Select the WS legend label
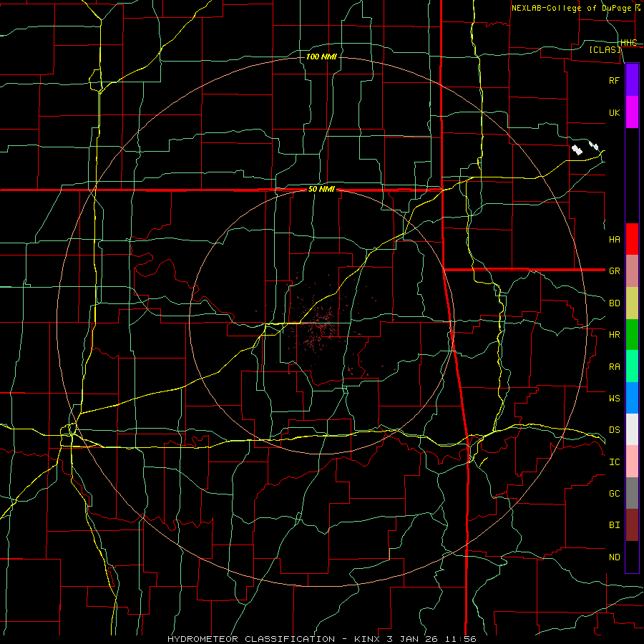This screenshot has width=644, height=644. click(x=614, y=399)
